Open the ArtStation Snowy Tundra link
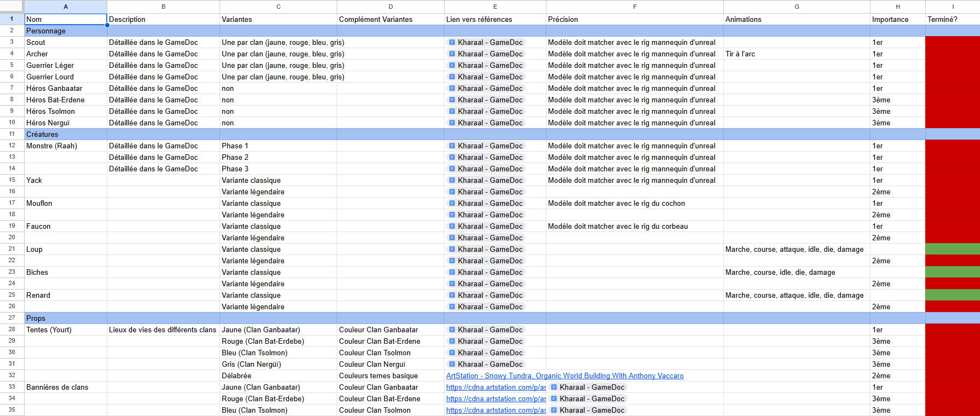Image resolution: width=980 pixels, height=416 pixels. click(564, 375)
